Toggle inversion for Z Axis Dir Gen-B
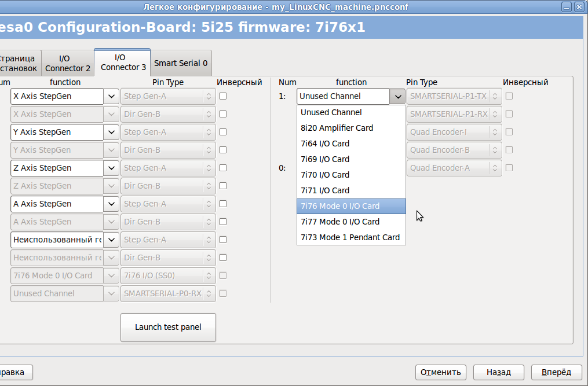588x386 pixels. 223,186
